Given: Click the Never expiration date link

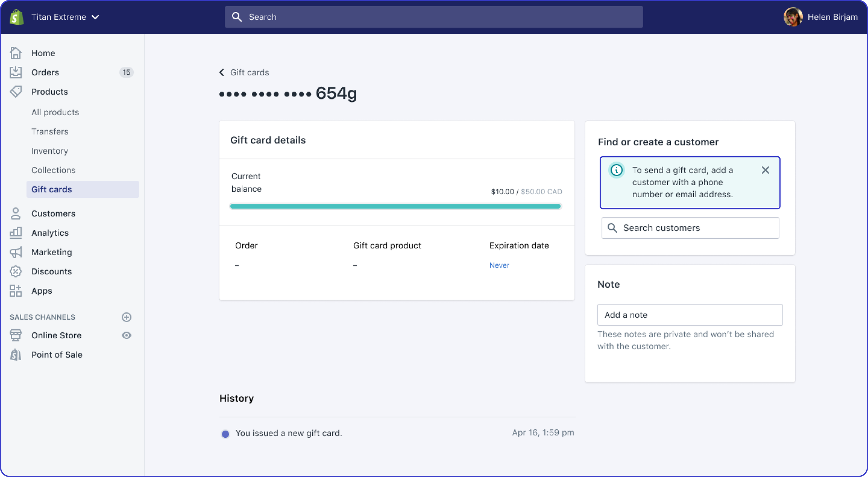Looking at the screenshot, I should pos(499,265).
